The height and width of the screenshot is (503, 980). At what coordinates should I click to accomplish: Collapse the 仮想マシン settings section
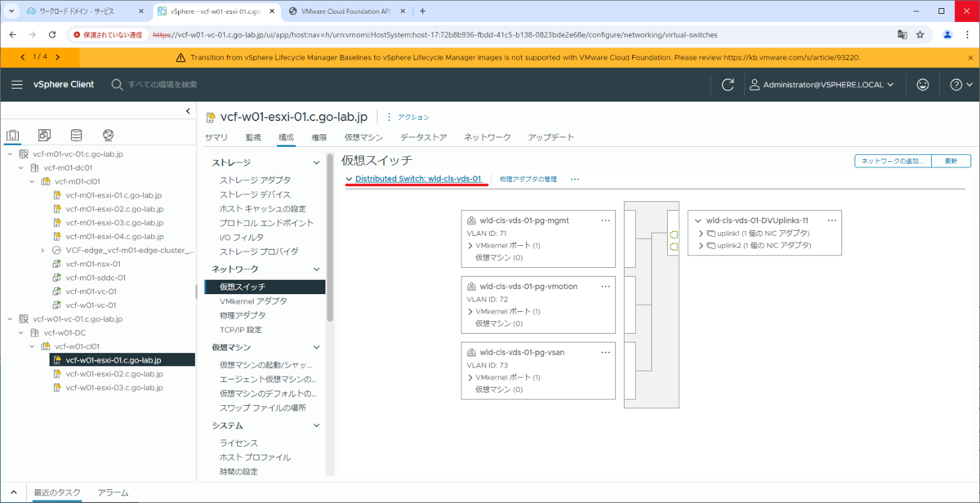tap(317, 348)
